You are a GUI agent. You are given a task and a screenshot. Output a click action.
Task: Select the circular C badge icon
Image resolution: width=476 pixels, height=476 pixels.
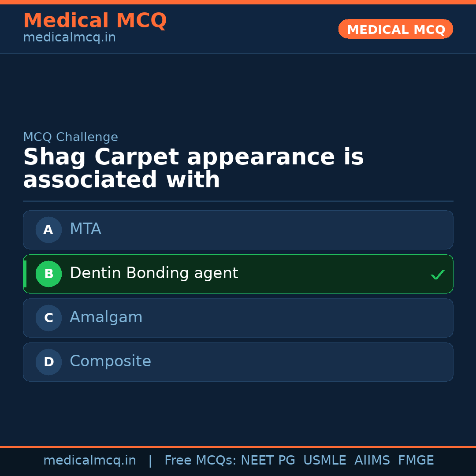pyautogui.click(x=48, y=318)
